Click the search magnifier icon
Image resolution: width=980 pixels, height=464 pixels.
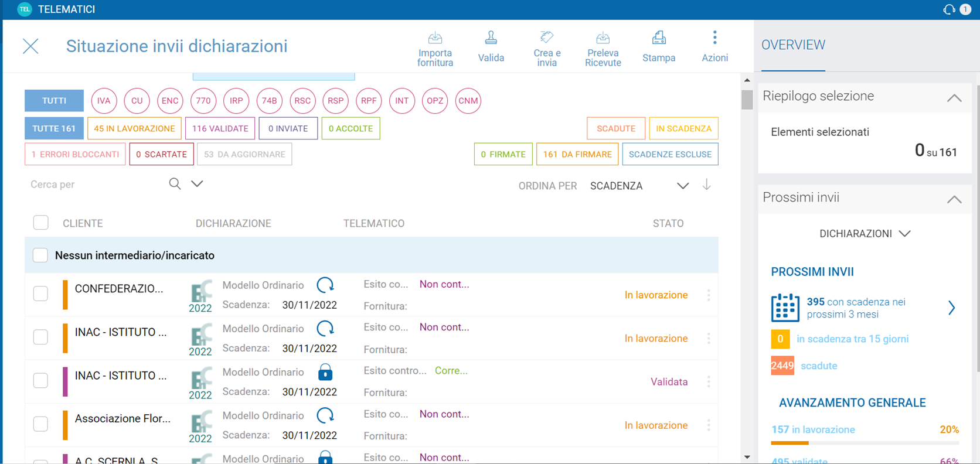point(175,184)
